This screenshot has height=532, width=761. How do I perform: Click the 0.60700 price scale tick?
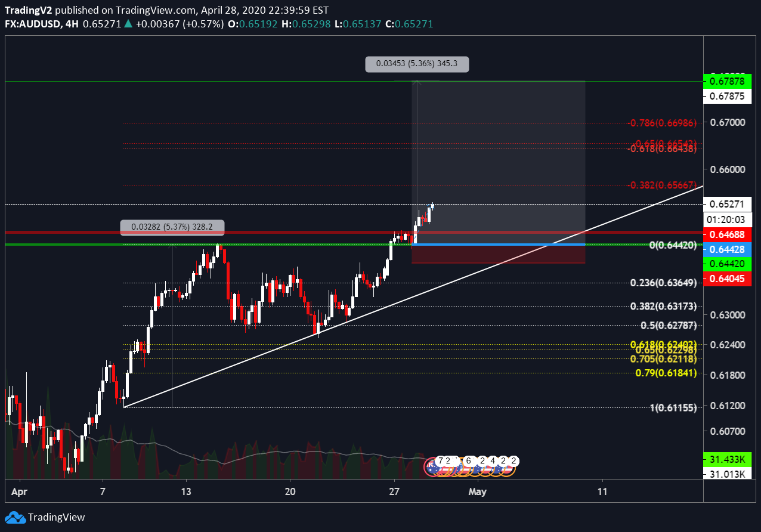click(x=727, y=431)
